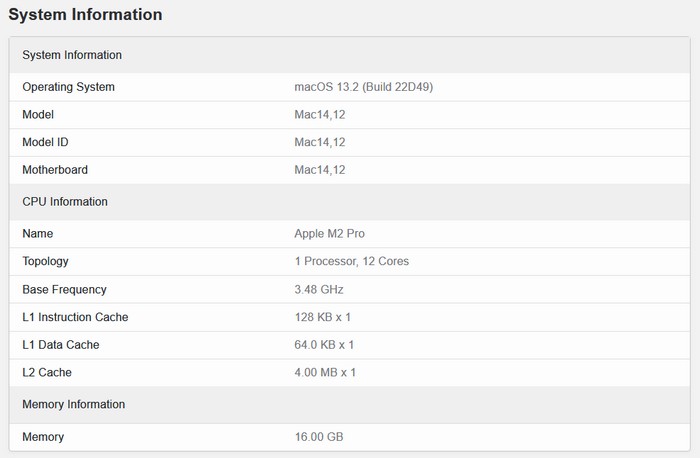
Task: Select the System Information table section header
Action: [72, 55]
